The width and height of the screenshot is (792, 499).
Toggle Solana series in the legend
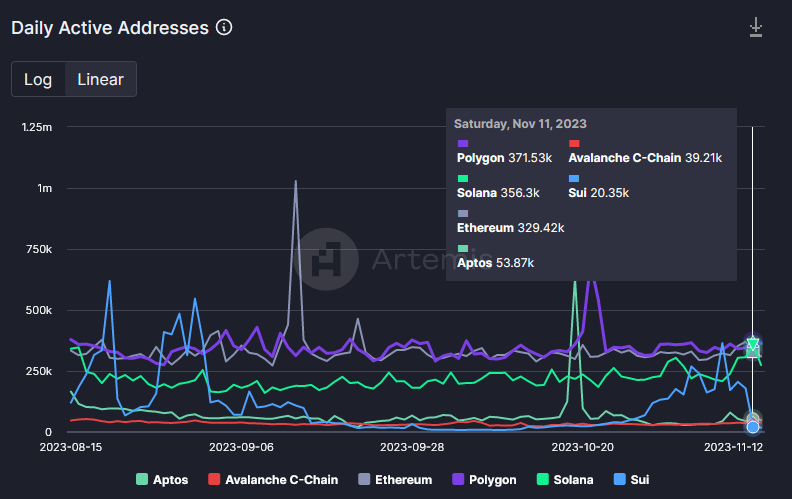(565, 479)
